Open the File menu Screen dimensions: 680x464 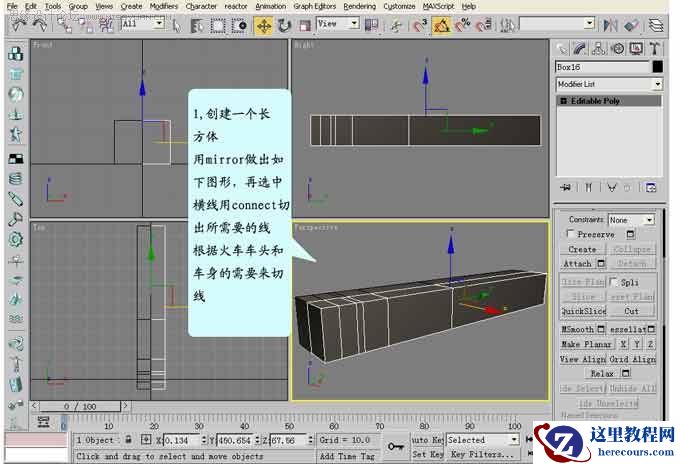coord(12,7)
